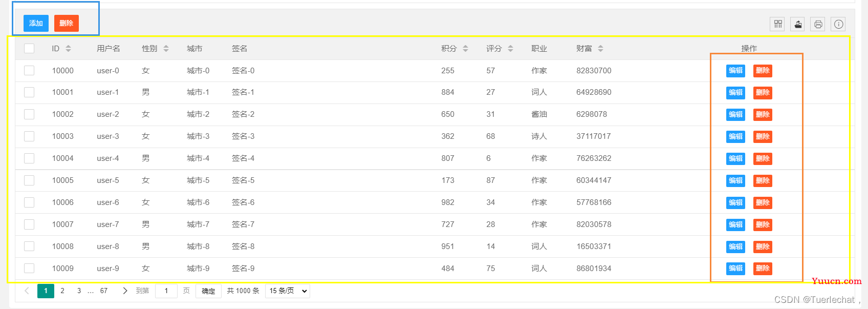
Task: Delete the user-2 row
Action: point(763,115)
